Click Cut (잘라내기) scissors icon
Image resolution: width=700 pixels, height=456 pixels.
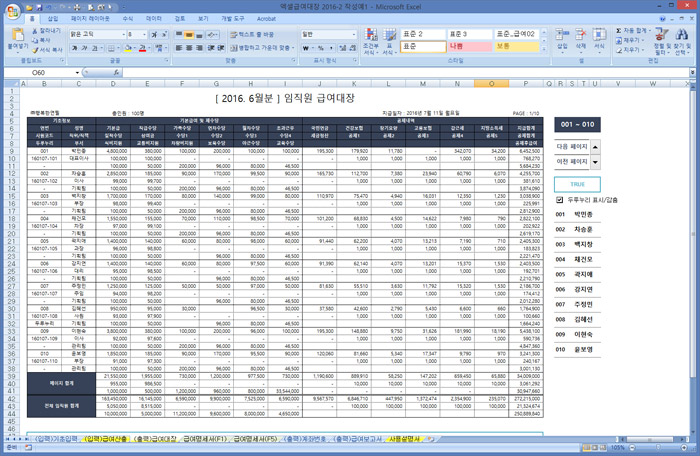46,31
